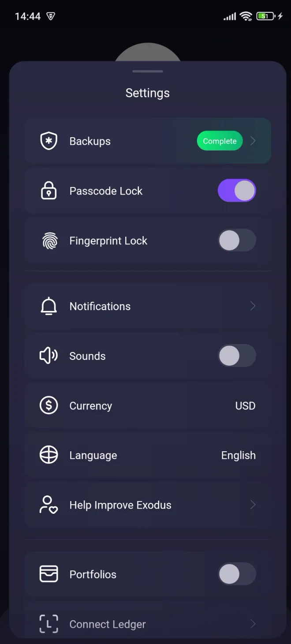The width and height of the screenshot is (291, 644).
Task: Tap the Connect Ledger option
Action: [148, 624]
